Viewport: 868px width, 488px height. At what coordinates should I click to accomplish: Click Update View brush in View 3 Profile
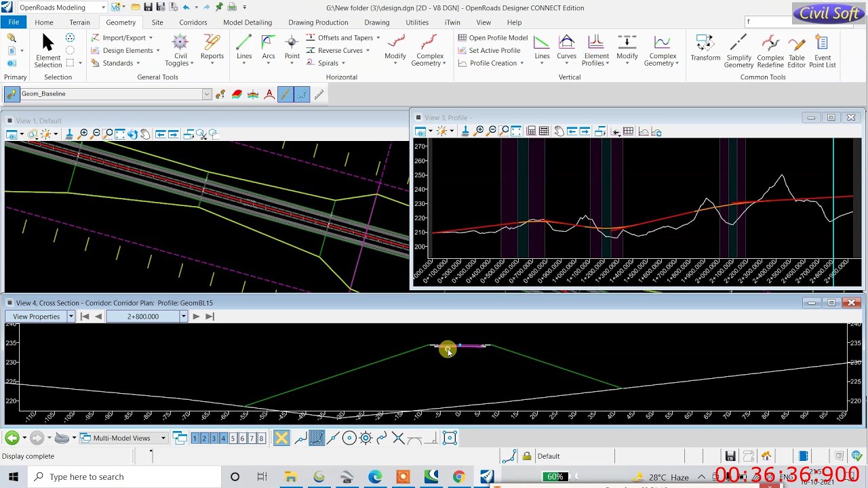pos(465,131)
